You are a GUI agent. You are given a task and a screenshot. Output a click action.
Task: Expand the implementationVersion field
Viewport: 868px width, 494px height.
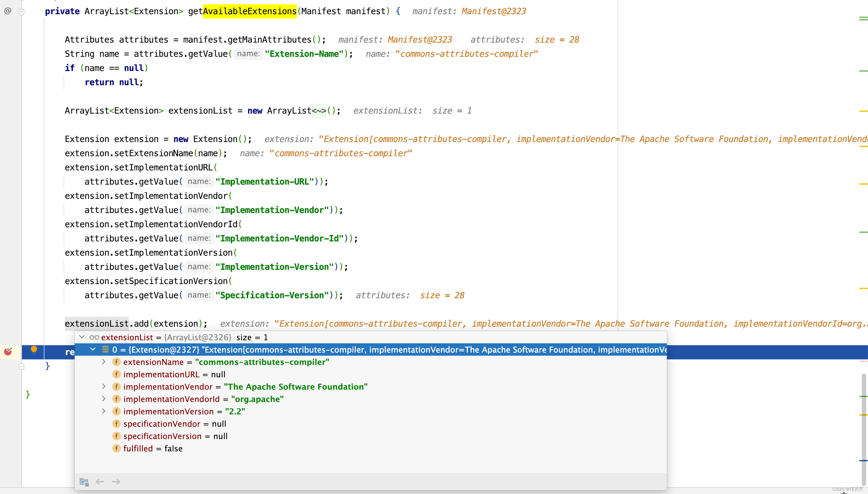(x=104, y=411)
